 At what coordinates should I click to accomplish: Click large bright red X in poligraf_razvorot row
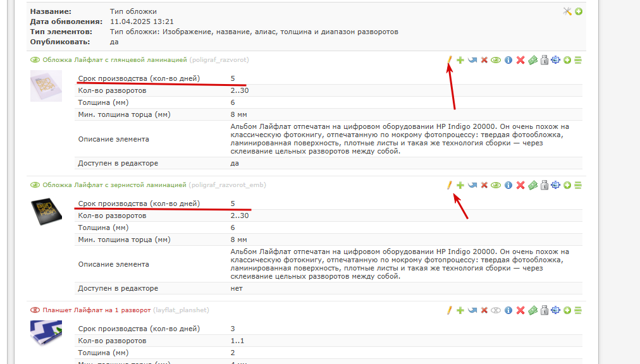point(520,60)
